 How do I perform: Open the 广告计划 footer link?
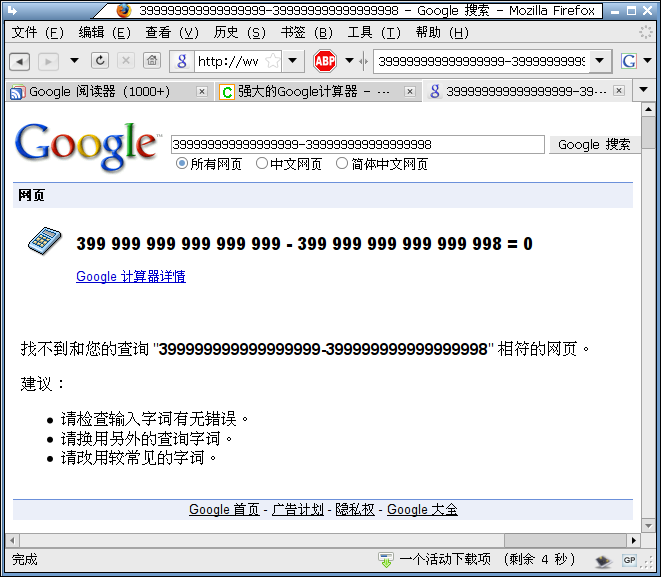tap(298, 510)
